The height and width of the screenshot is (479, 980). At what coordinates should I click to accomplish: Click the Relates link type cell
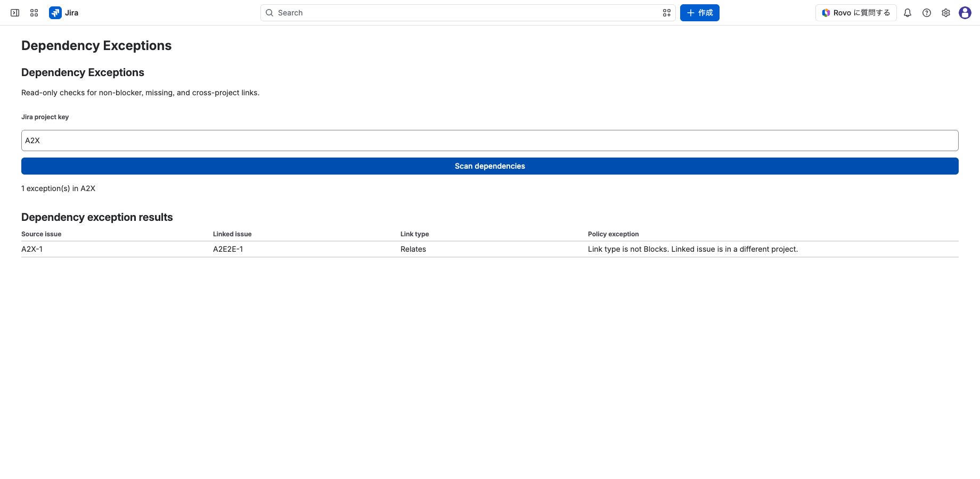point(413,249)
